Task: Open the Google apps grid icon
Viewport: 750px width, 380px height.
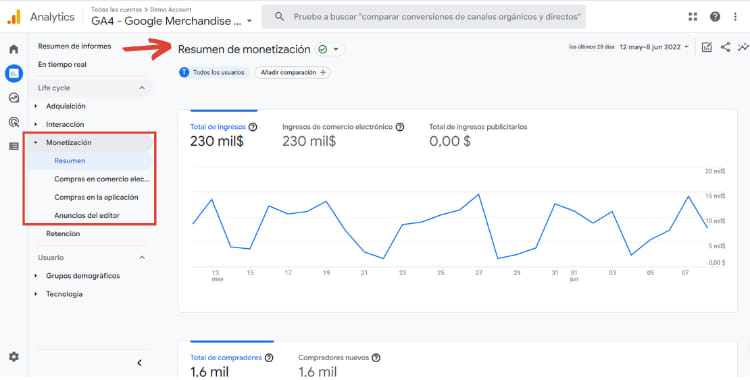Action: point(693,17)
